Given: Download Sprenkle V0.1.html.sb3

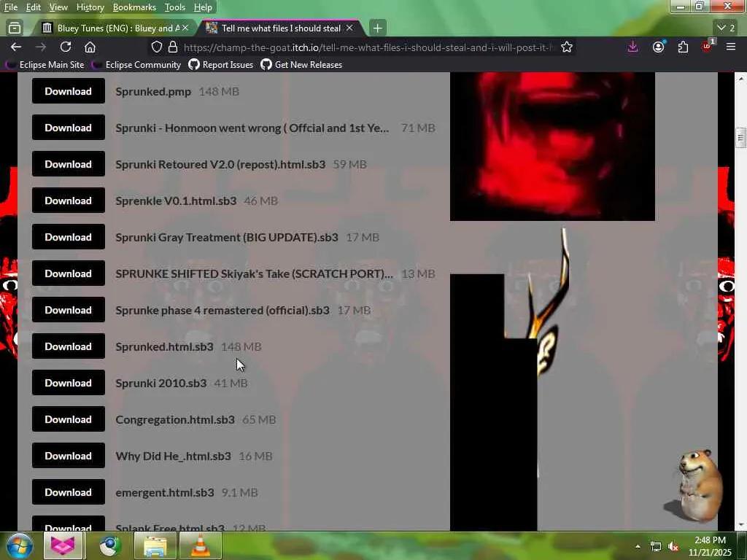Looking at the screenshot, I should pyautogui.click(x=68, y=201).
